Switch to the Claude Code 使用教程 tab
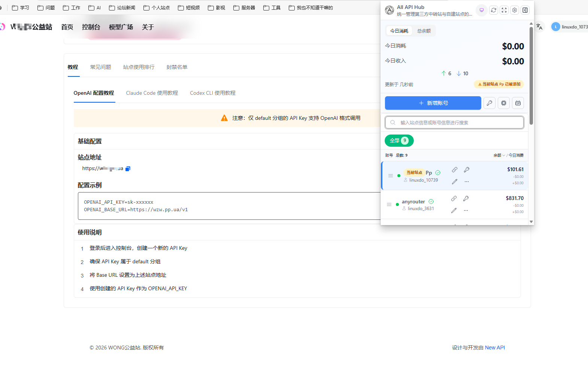Screen dimensions: 588x373 [152, 93]
